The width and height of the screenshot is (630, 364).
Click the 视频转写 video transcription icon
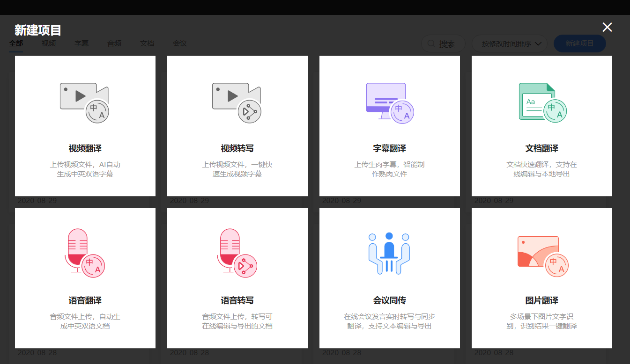[x=237, y=103]
